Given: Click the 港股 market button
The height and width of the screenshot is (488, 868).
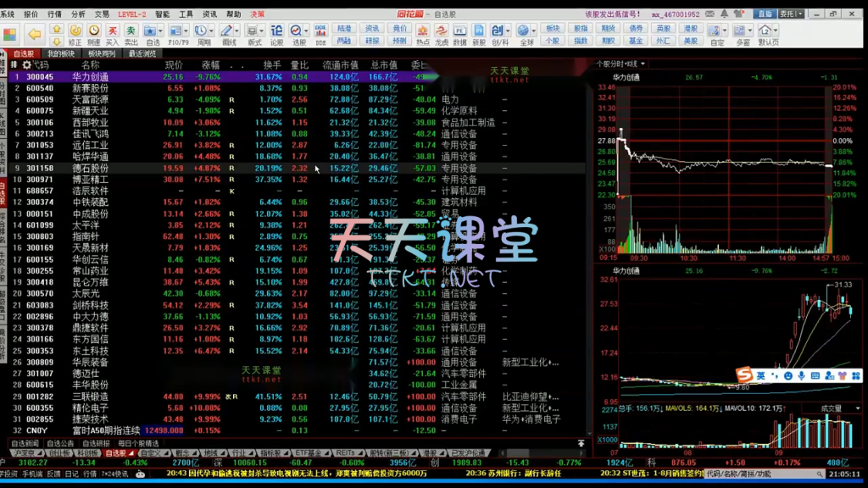Looking at the screenshot, I should click(x=691, y=28).
